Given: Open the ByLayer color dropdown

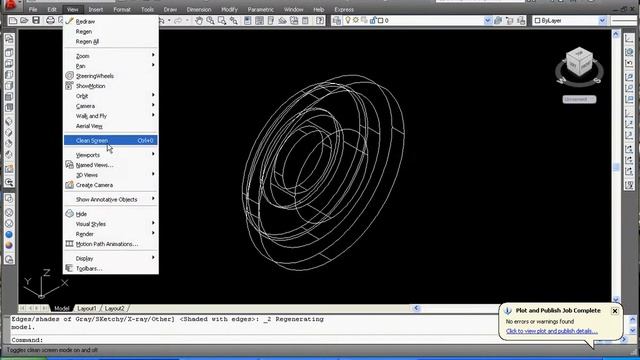Looking at the screenshot, I should tap(602, 20).
